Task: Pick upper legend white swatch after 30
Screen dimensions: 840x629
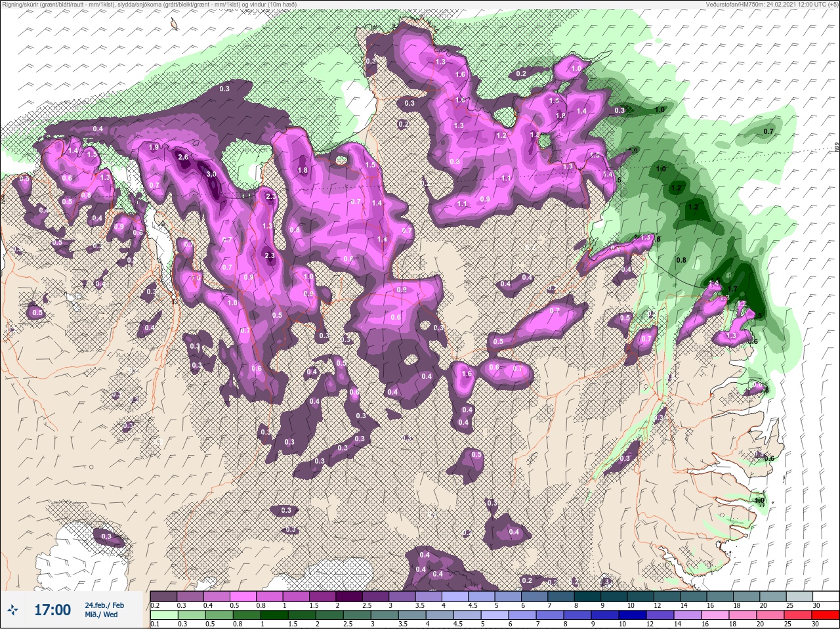Action: pos(827,596)
